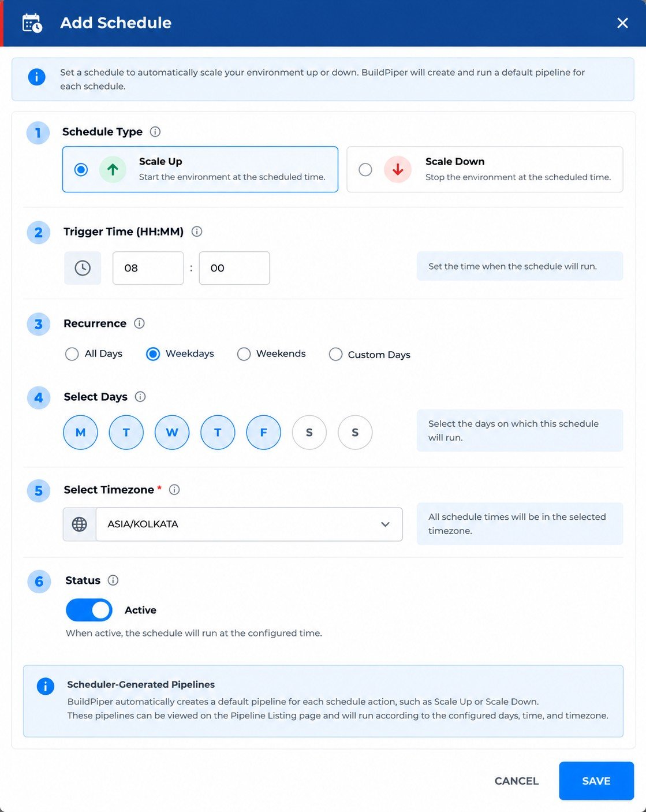The width and height of the screenshot is (646, 812).
Task: Open the ASIA/KOLKATA timezone dropdown
Action: coord(249,524)
